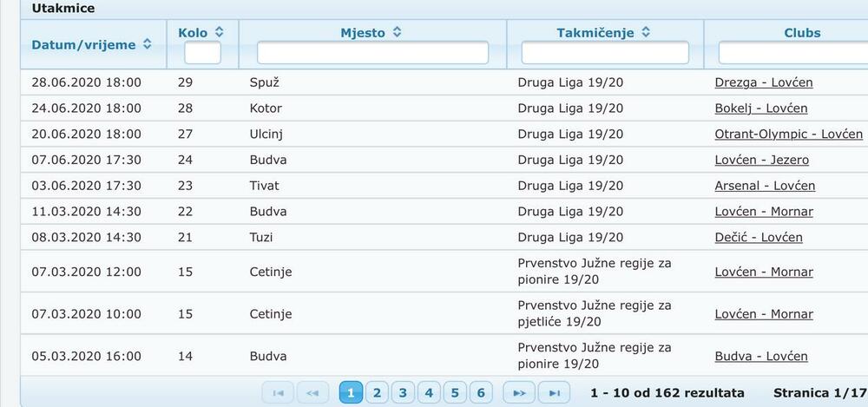This screenshot has width=868, height=407.
Task: Open page 4 of the table
Action: click(x=429, y=393)
